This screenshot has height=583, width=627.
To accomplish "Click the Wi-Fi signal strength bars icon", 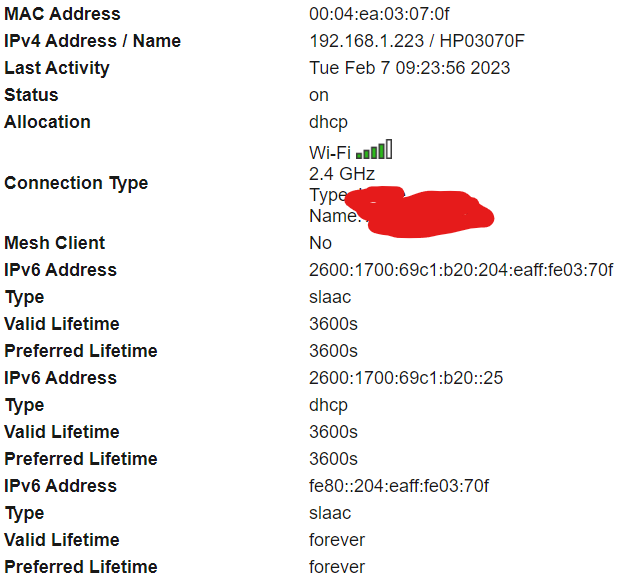I will click(x=374, y=151).
